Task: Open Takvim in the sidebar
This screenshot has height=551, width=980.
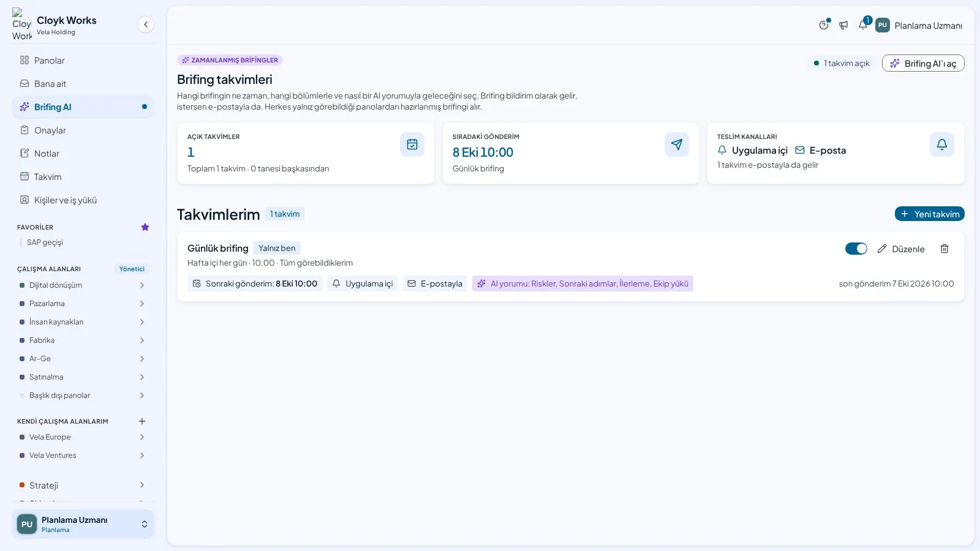Action: pos(83,177)
